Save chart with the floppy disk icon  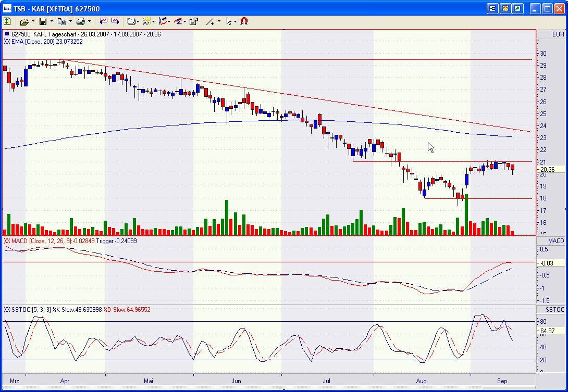pos(43,22)
